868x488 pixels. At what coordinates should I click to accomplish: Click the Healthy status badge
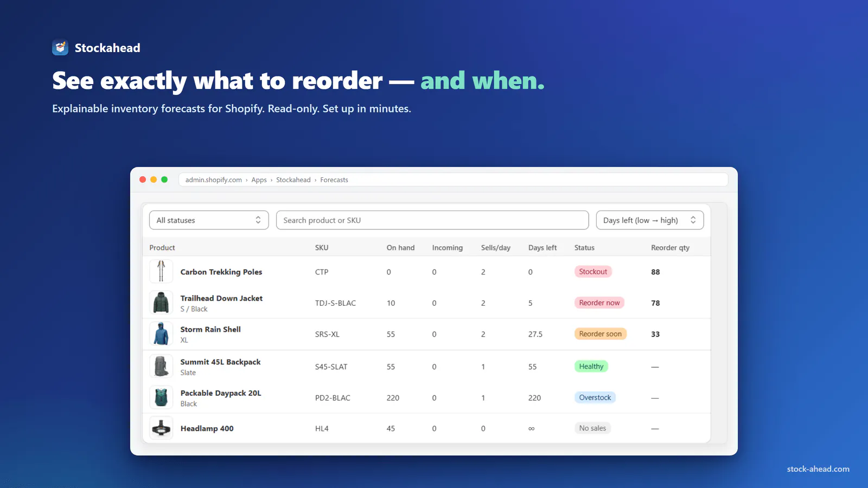point(591,367)
